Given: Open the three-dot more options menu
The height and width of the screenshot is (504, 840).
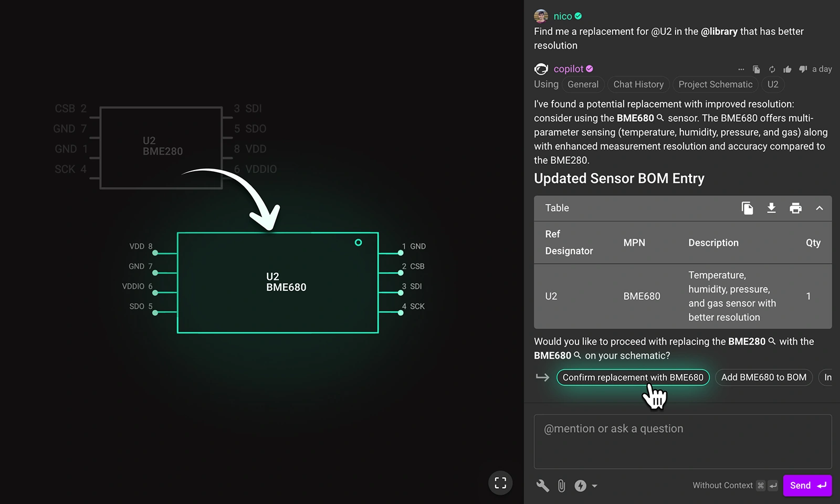Looking at the screenshot, I should pyautogui.click(x=741, y=69).
